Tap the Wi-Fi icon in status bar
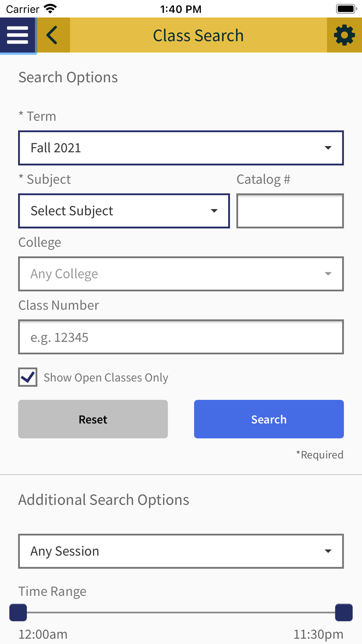 50,9
